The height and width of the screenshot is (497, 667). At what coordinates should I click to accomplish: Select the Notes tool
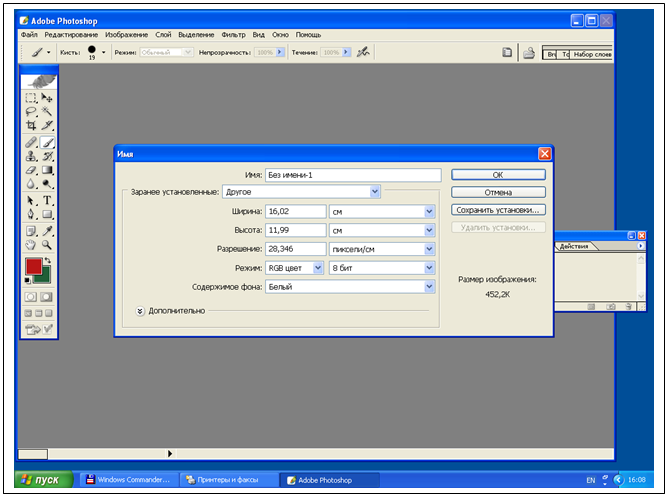[31, 231]
